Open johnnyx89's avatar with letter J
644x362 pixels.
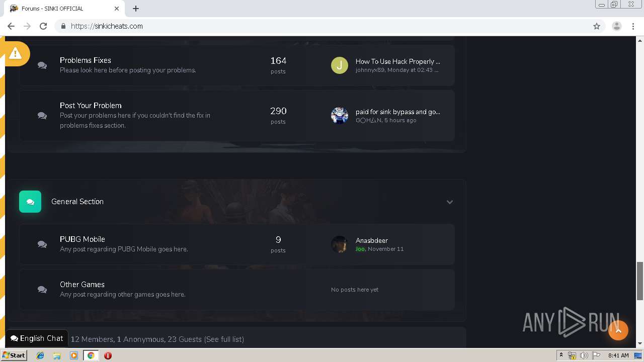coord(340,65)
